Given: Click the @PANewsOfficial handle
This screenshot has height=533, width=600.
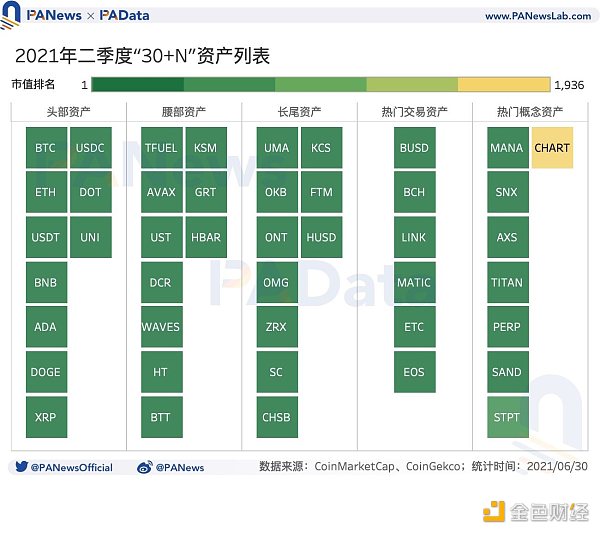Looking at the screenshot, I should 71,467.
